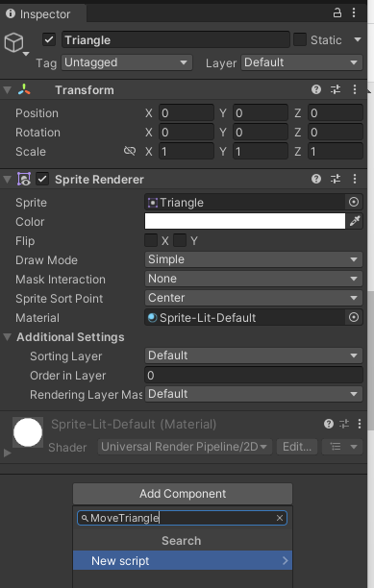Toggle constrained proportions link on Scale
The height and width of the screenshot is (588, 374).
130,151
